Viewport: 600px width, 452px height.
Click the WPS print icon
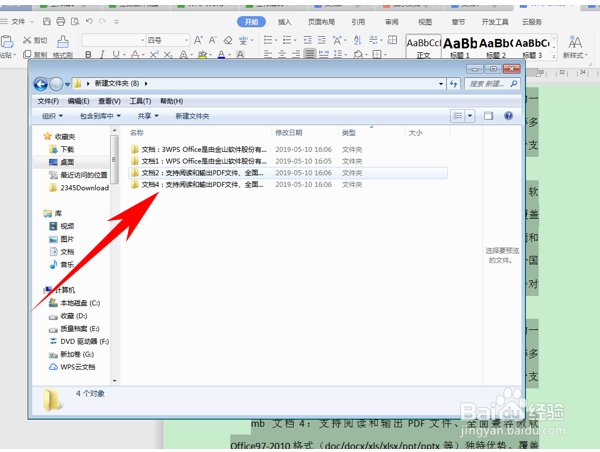tap(60, 22)
